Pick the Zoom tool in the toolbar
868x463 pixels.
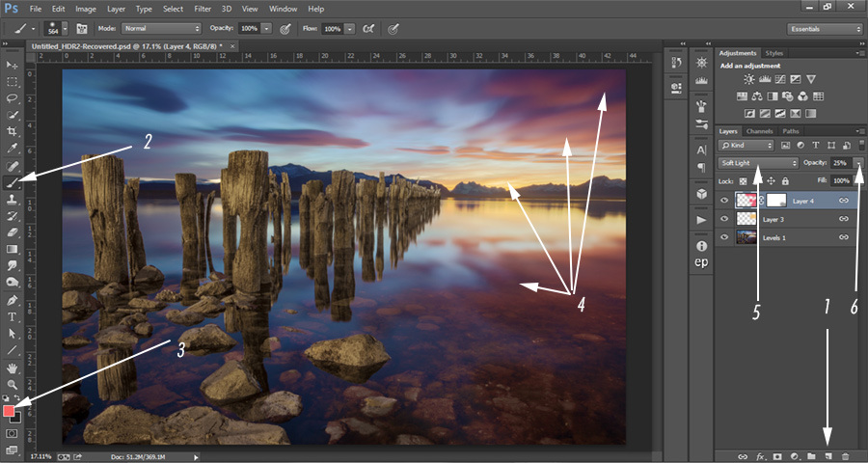[13, 384]
